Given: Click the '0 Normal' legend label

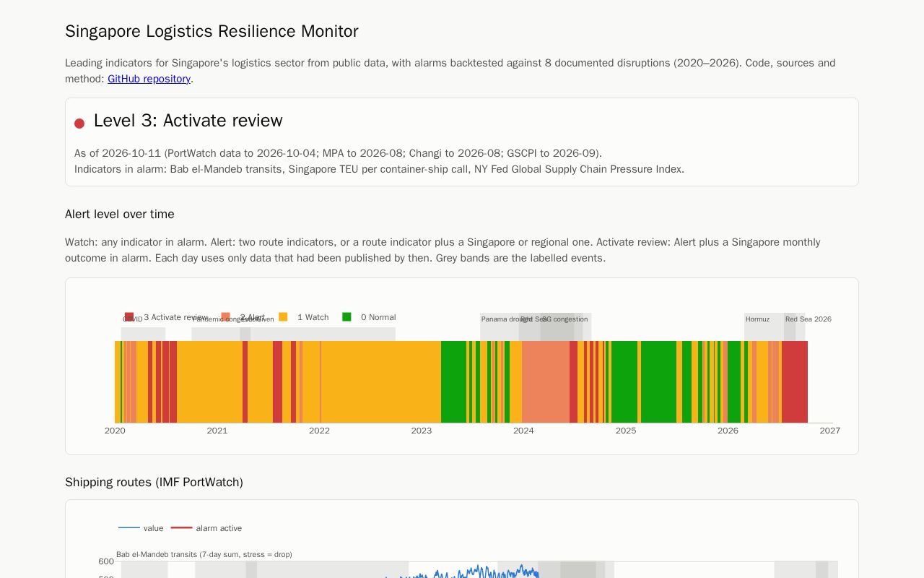Looking at the screenshot, I should 378,317.
